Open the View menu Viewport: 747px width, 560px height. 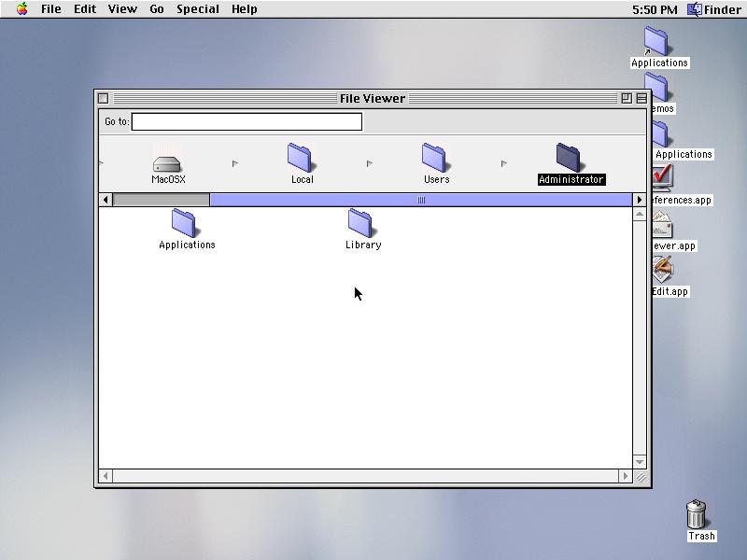pos(122,9)
